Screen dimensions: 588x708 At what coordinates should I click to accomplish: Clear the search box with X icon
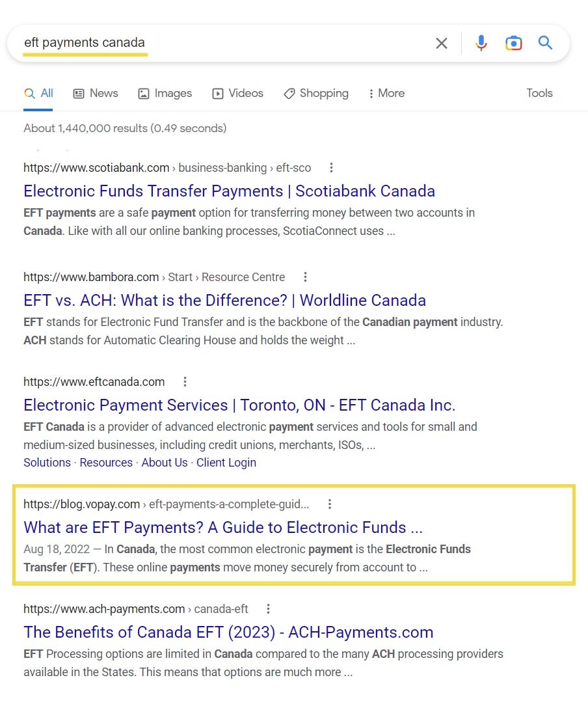(x=442, y=44)
